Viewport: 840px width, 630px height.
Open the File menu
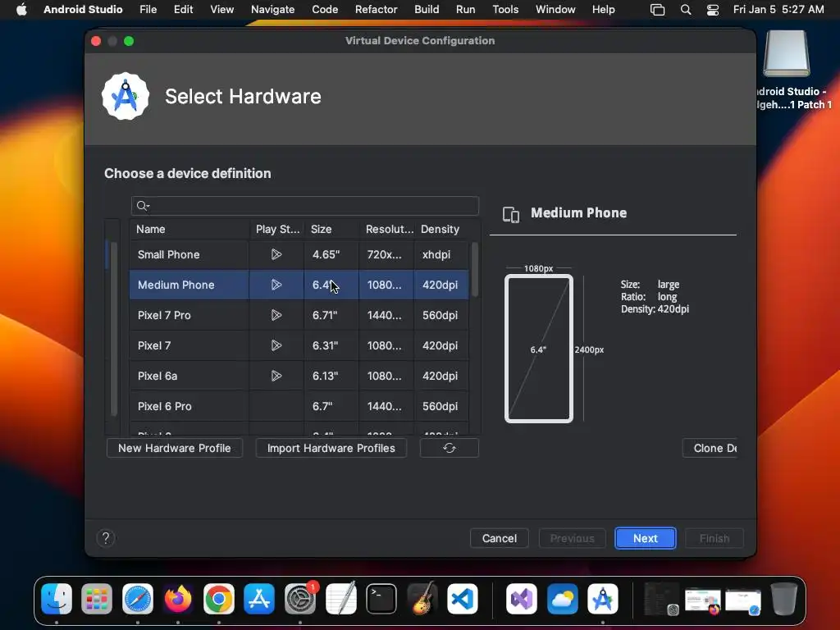coord(148,10)
